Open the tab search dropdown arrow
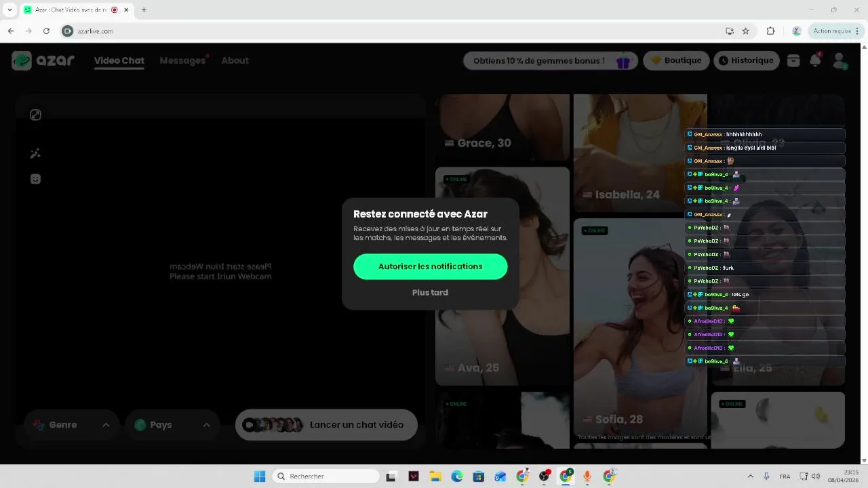The height and width of the screenshot is (488, 868). pyautogui.click(x=9, y=10)
